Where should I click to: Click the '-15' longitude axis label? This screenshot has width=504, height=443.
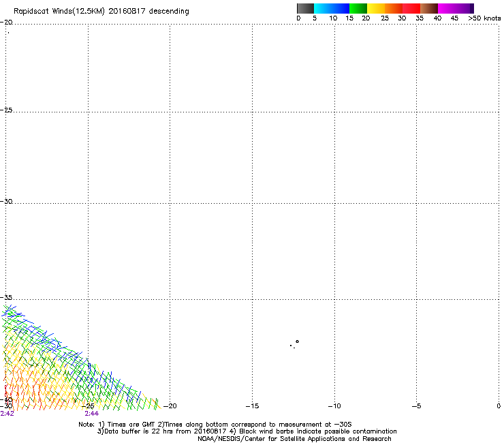coord(252,406)
